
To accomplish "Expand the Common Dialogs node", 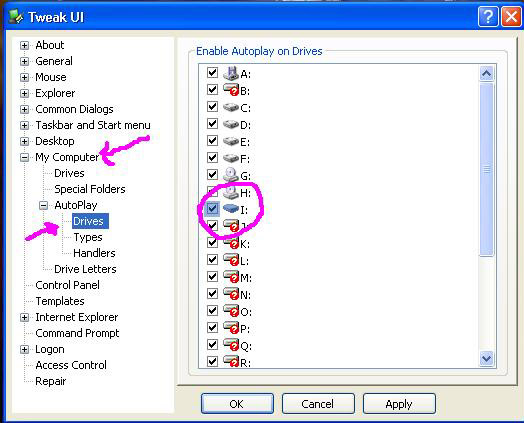I will tap(24, 109).
